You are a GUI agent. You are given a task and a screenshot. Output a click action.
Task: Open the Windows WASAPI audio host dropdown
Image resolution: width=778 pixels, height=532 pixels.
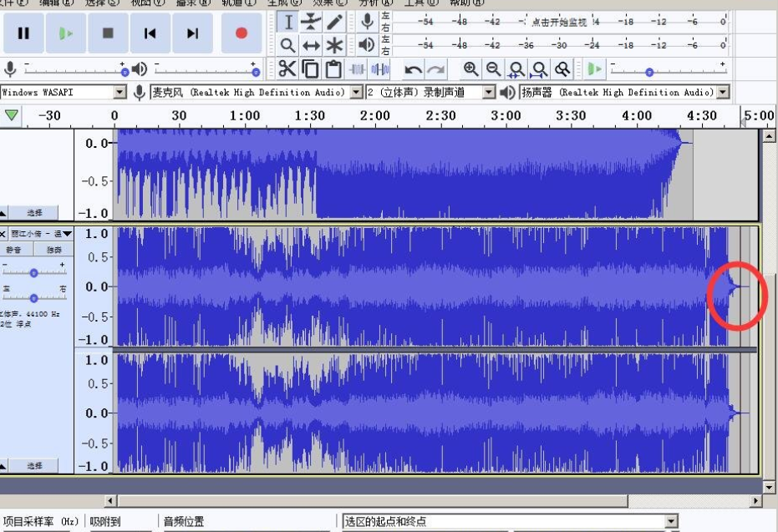[x=119, y=92]
